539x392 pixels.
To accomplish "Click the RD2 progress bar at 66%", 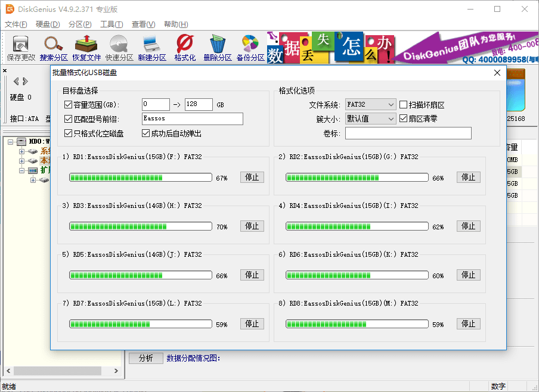I will click(x=357, y=178).
